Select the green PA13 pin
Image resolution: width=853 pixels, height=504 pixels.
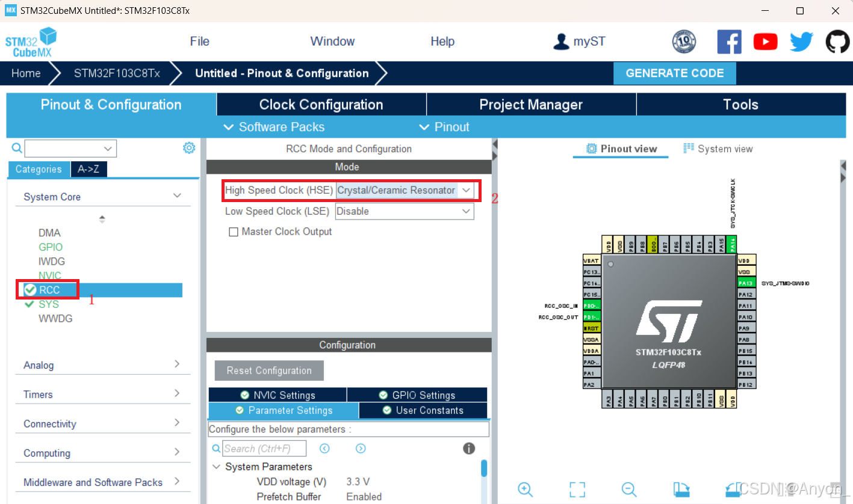coord(746,283)
